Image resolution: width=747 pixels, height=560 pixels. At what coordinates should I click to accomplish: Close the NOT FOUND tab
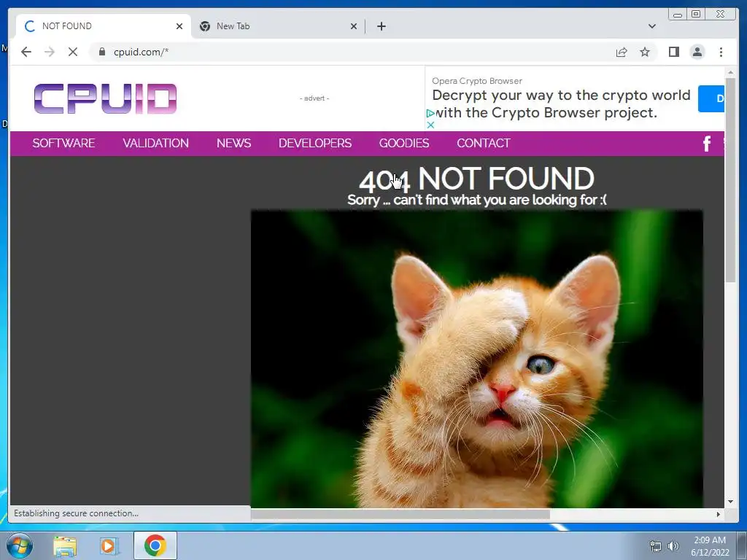179,26
